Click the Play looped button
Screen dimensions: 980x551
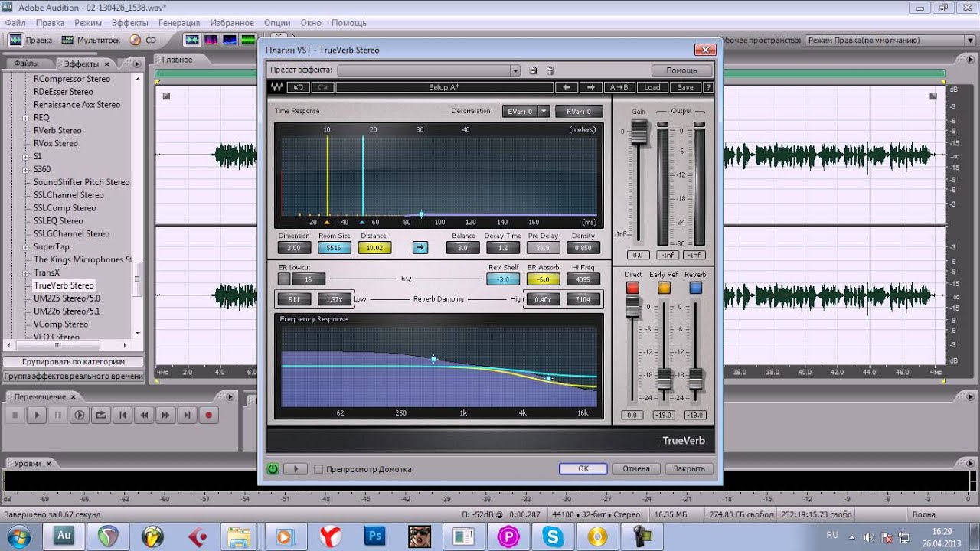[79, 416]
